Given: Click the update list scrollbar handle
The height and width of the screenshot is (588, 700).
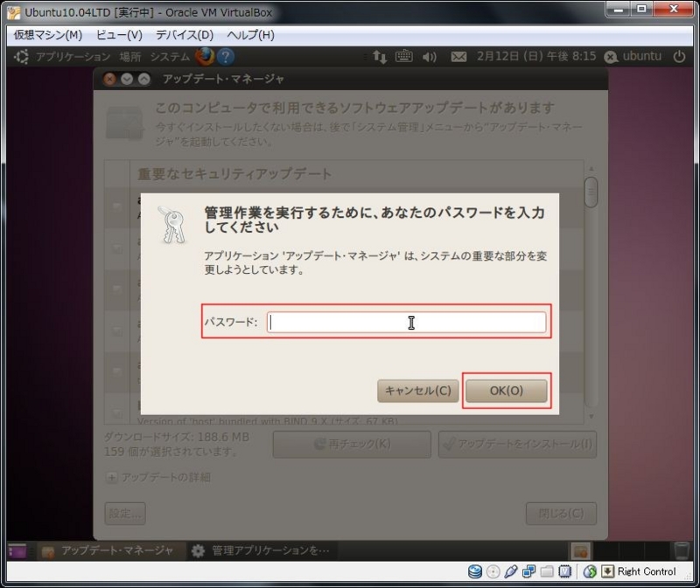Looking at the screenshot, I should (x=591, y=192).
